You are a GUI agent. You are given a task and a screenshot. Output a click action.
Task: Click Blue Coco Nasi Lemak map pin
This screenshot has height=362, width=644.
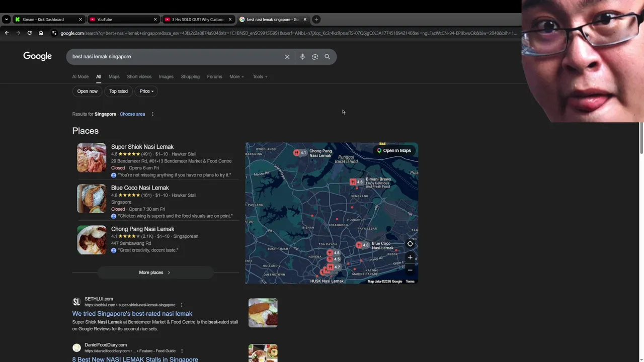(363, 245)
